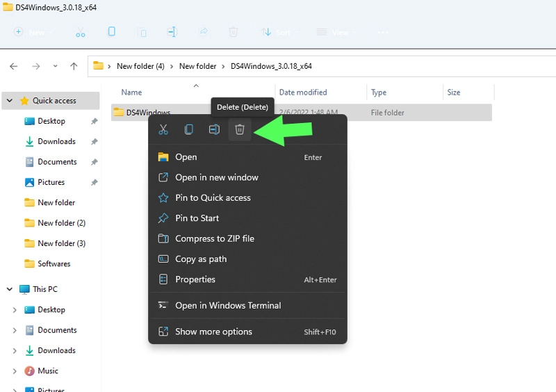Click the Copy icon in context menu
This screenshot has height=392, width=556.
[x=188, y=129]
